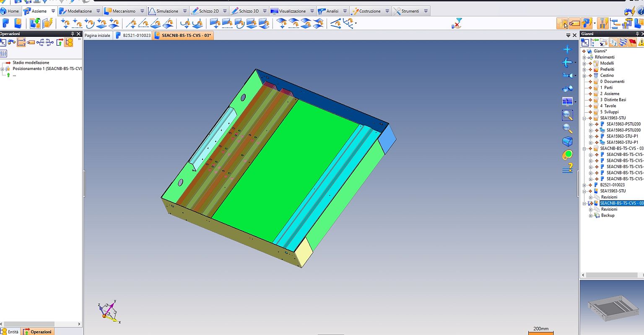Image resolution: width=644 pixels, height=335 pixels.
Task: Click the yellow warning triangle icon in Gianni
Action: pos(641,42)
